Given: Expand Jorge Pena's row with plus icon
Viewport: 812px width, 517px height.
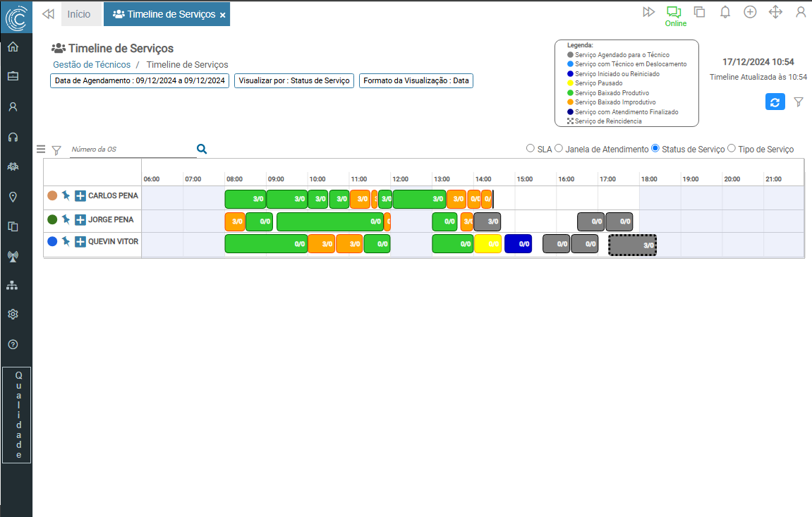Looking at the screenshot, I should [x=80, y=219].
